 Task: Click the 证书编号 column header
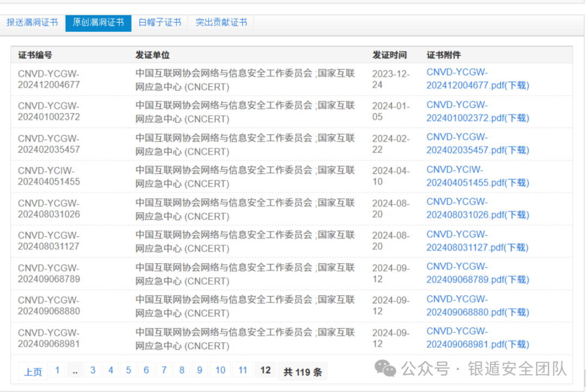click(35, 55)
